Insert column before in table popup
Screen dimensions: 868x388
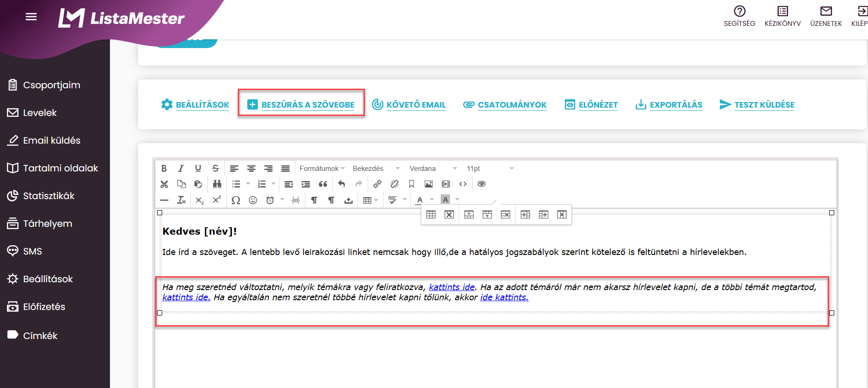pyautogui.click(x=525, y=214)
